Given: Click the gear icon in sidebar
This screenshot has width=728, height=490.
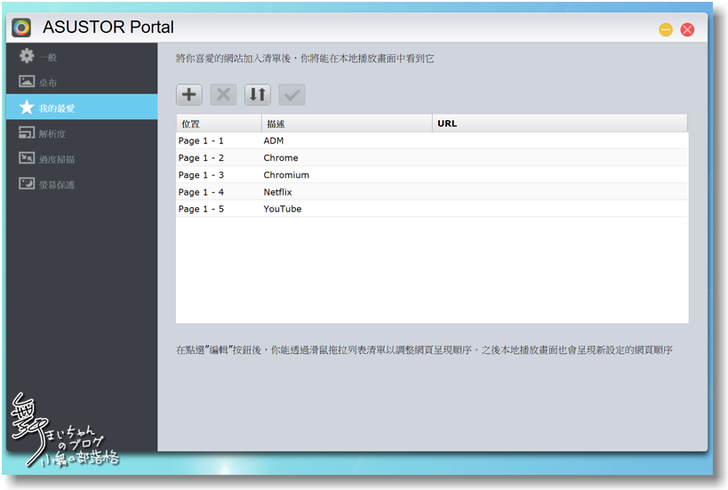Looking at the screenshot, I should click(x=26, y=56).
